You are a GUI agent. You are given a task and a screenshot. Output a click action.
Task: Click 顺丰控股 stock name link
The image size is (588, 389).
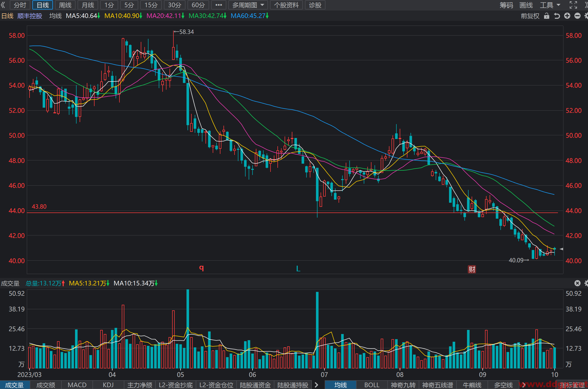(30, 16)
